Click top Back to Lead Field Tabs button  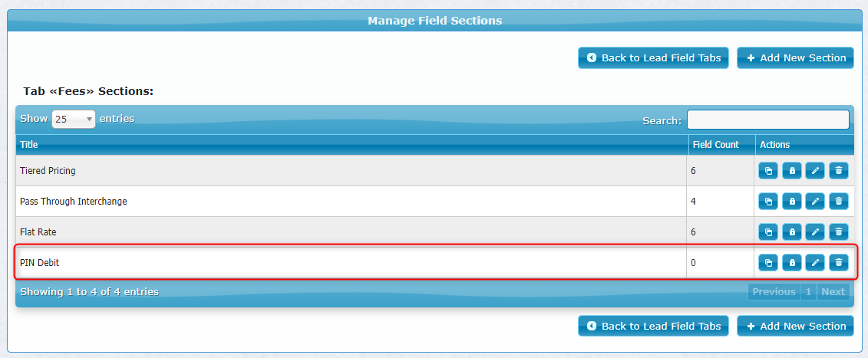tap(654, 58)
